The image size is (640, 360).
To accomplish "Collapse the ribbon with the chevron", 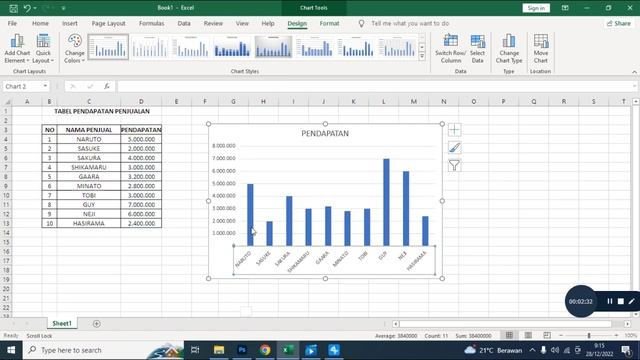I will point(634,72).
